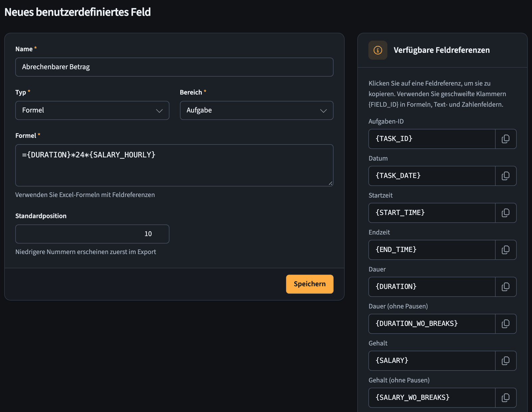This screenshot has height=412, width=532.
Task: Click the Dauer (ohne Pausen) label
Action: [x=398, y=306]
